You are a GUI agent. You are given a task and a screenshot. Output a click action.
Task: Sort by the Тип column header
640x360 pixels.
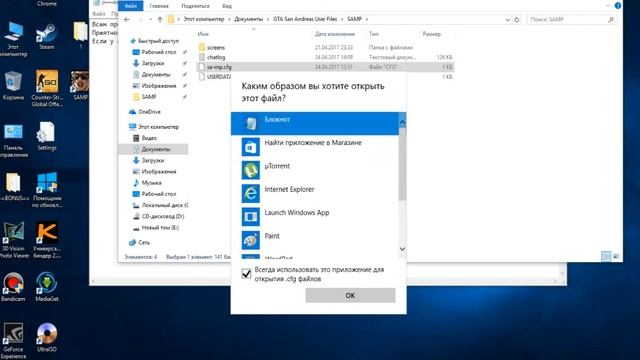[373, 34]
